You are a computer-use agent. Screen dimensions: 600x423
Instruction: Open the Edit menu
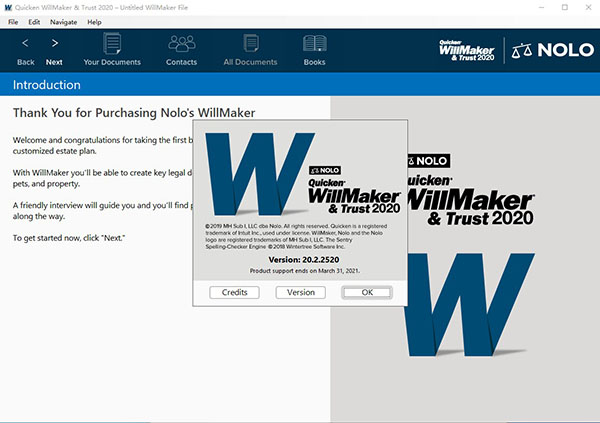[34, 22]
